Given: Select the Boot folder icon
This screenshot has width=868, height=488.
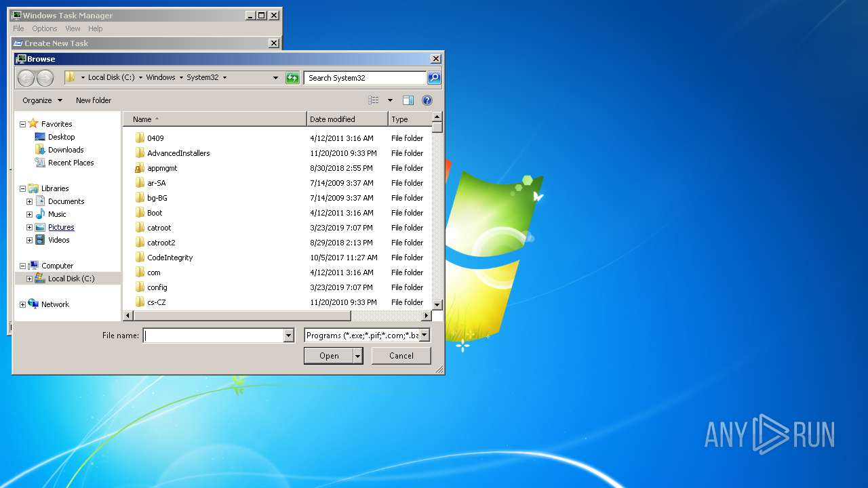Looking at the screenshot, I should (140, 213).
